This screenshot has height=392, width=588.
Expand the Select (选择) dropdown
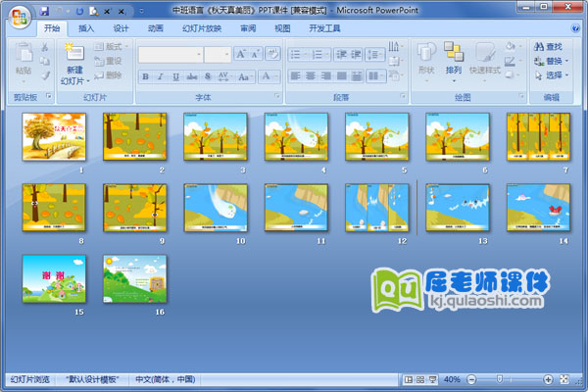click(554, 75)
